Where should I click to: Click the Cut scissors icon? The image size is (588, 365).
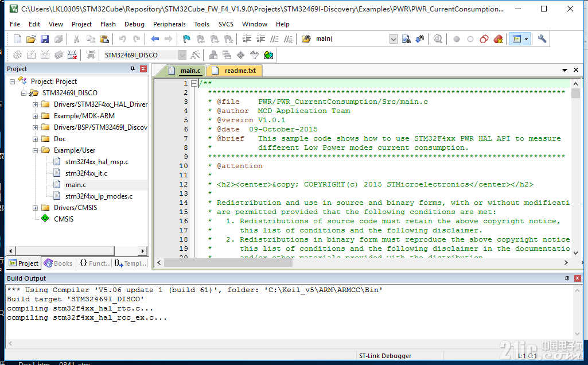[x=76, y=39]
